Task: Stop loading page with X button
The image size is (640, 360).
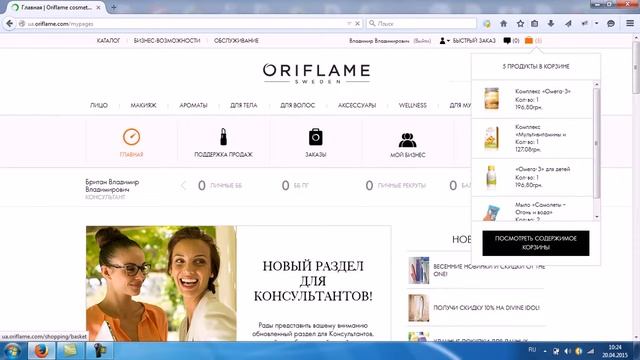Action: coord(358,24)
